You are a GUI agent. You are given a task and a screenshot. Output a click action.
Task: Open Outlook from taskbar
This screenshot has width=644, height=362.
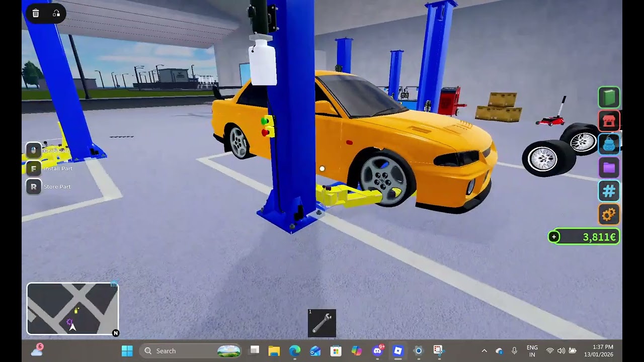(315, 351)
